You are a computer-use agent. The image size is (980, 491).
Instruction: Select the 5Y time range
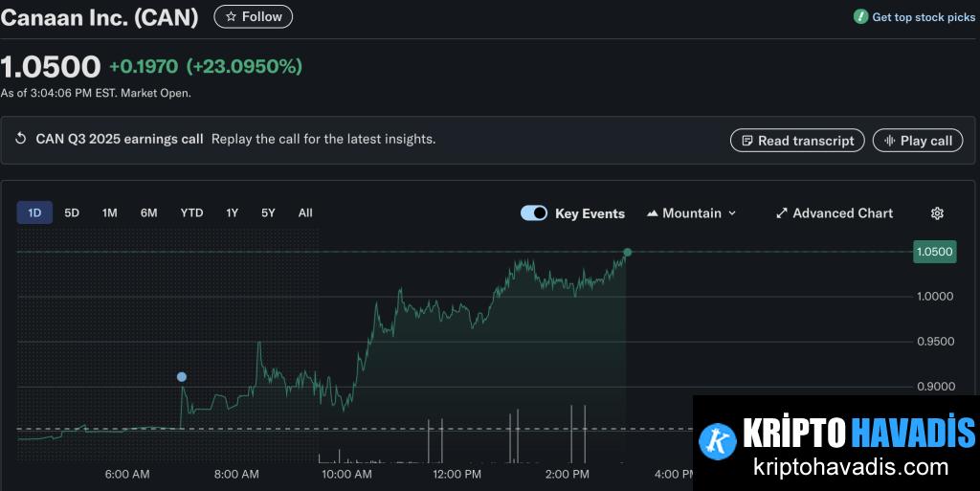(268, 213)
